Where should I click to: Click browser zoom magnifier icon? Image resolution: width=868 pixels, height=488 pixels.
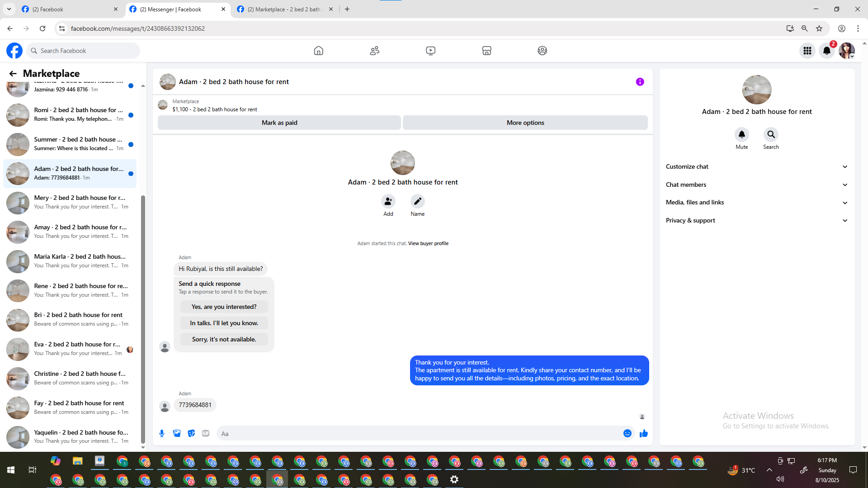point(805,28)
